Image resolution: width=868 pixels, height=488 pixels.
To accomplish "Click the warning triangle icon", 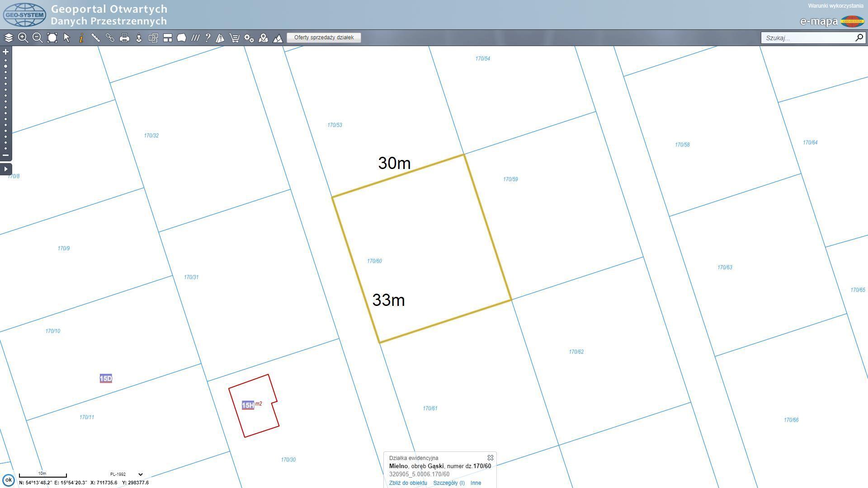I will (220, 38).
